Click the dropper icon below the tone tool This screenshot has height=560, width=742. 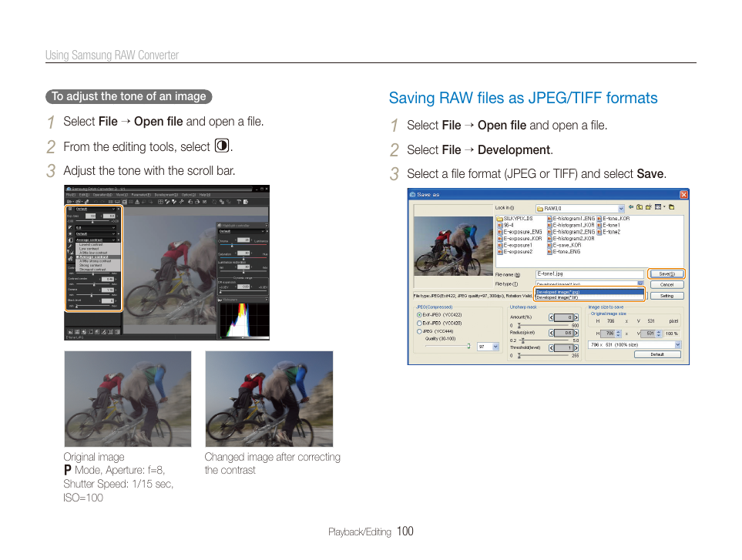pos(71,246)
